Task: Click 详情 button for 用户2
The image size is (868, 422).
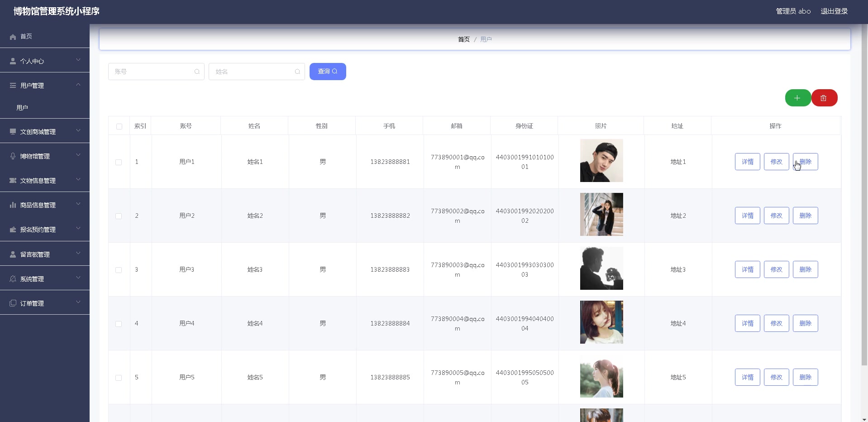Action: coord(748,216)
